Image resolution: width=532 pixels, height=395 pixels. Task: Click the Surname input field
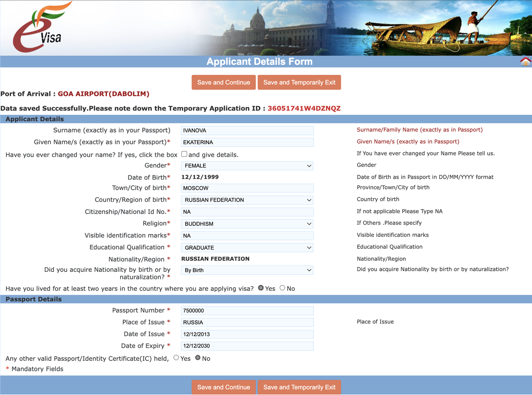pyautogui.click(x=247, y=130)
